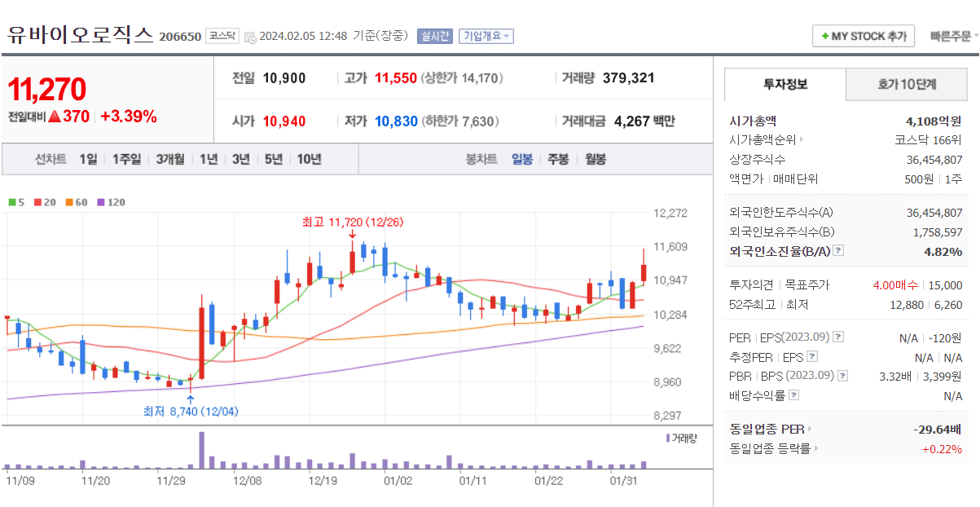Viewport: 980px width, 507px height.
Task: Click the 거래대금 value 4,267
Action: point(632,121)
